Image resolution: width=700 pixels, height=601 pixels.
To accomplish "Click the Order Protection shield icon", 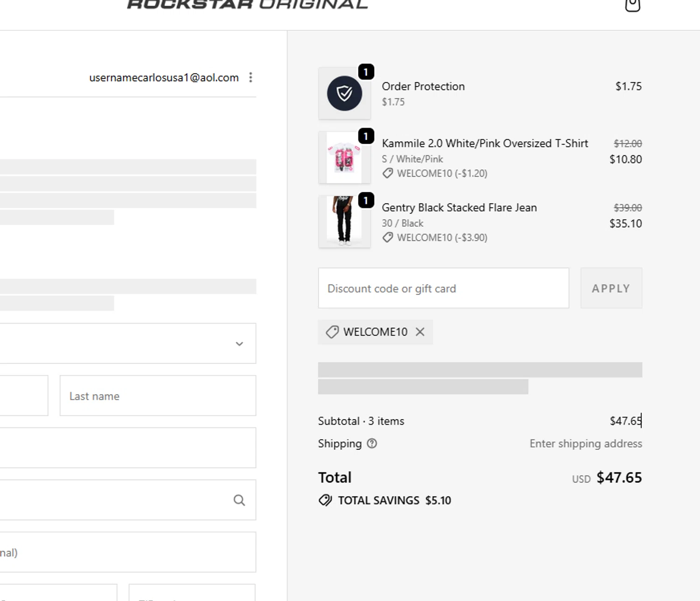I will coord(344,93).
